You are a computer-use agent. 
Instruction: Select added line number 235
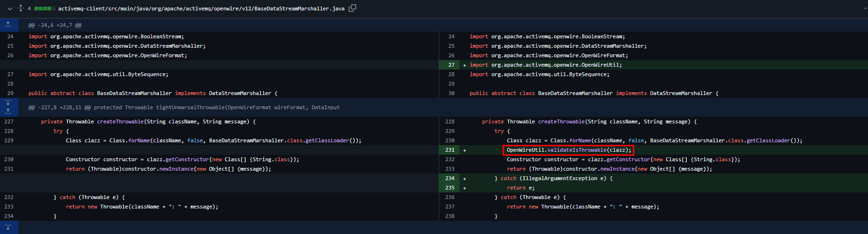pyautogui.click(x=450, y=188)
